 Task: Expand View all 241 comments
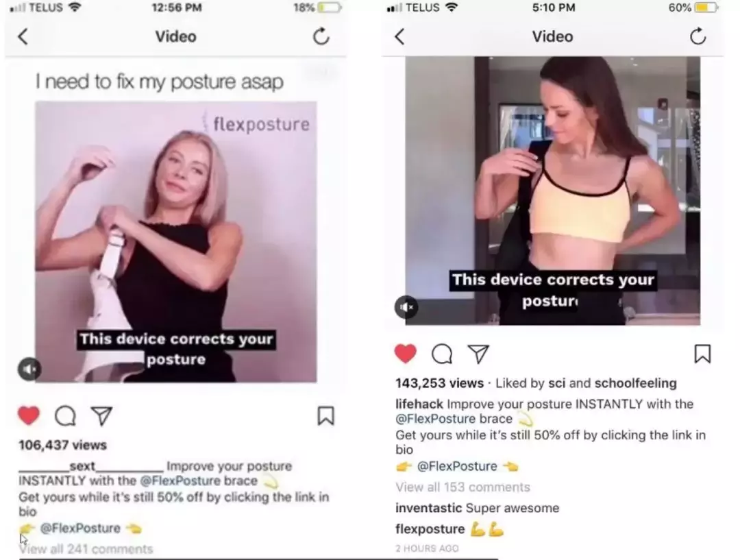(86, 548)
